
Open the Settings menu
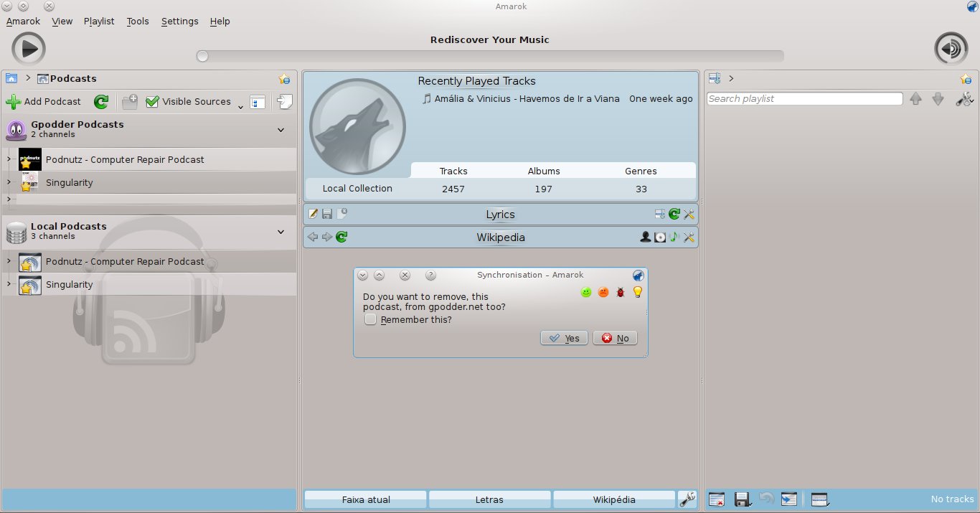click(179, 21)
